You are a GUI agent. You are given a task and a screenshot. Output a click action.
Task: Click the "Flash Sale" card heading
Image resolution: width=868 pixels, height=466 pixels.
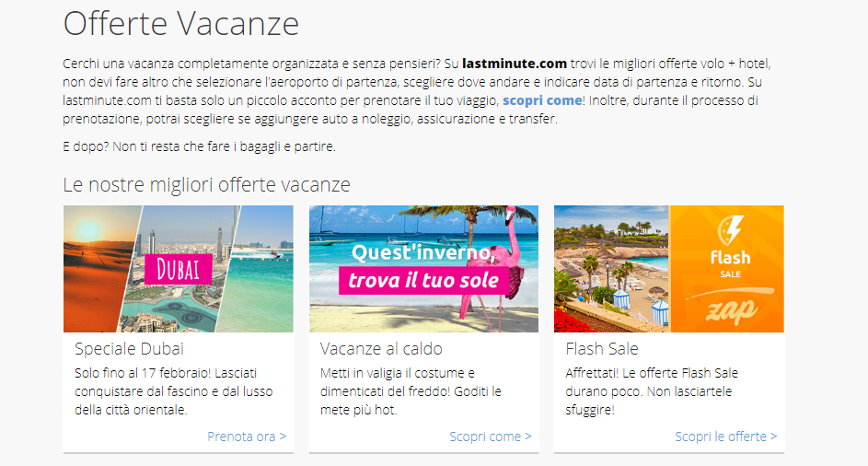pyautogui.click(x=602, y=348)
